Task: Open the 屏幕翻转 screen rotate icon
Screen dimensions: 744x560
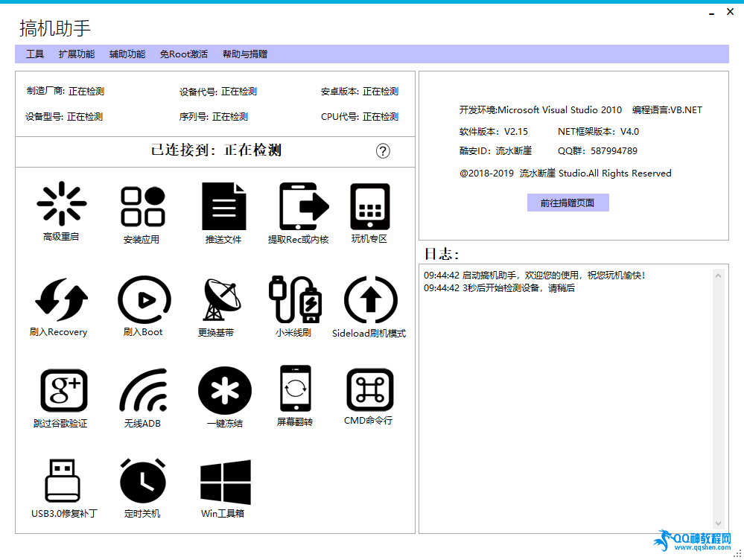Action: coord(296,388)
